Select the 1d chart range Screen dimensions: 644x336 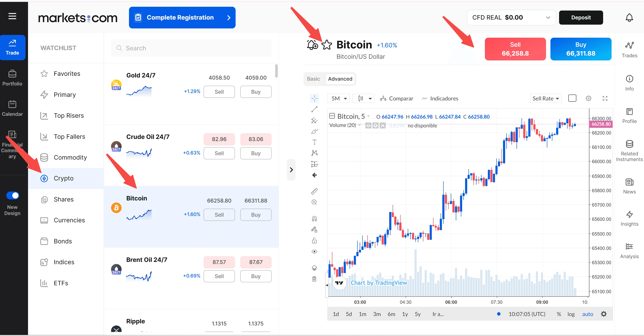(336, 314)
